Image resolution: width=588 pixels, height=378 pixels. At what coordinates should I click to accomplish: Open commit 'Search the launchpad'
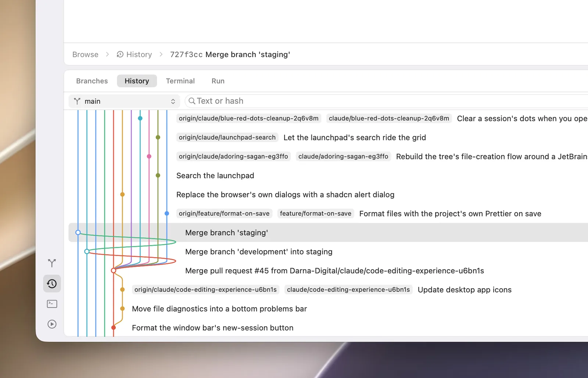click(215, 176)
